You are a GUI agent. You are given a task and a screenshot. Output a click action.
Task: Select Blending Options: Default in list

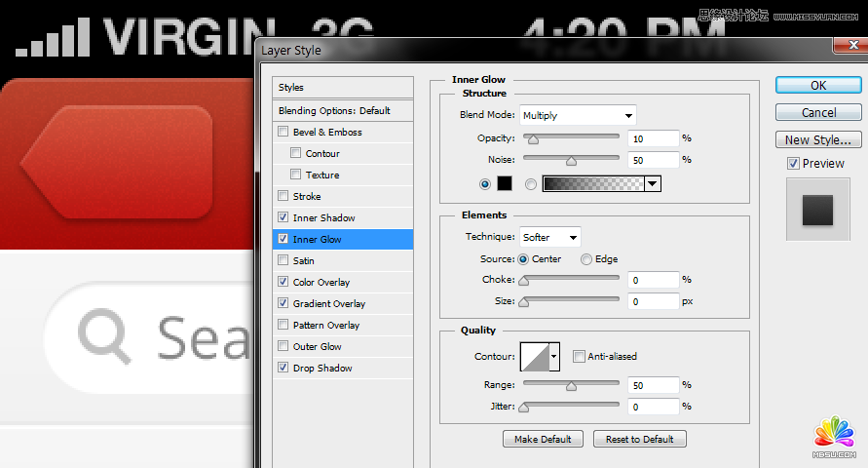(334, 111)
